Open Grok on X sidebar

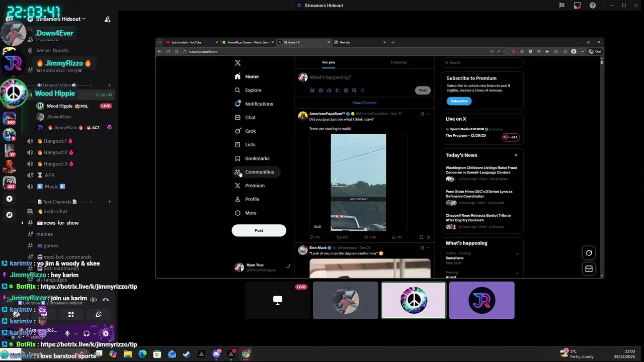point(245,131)
